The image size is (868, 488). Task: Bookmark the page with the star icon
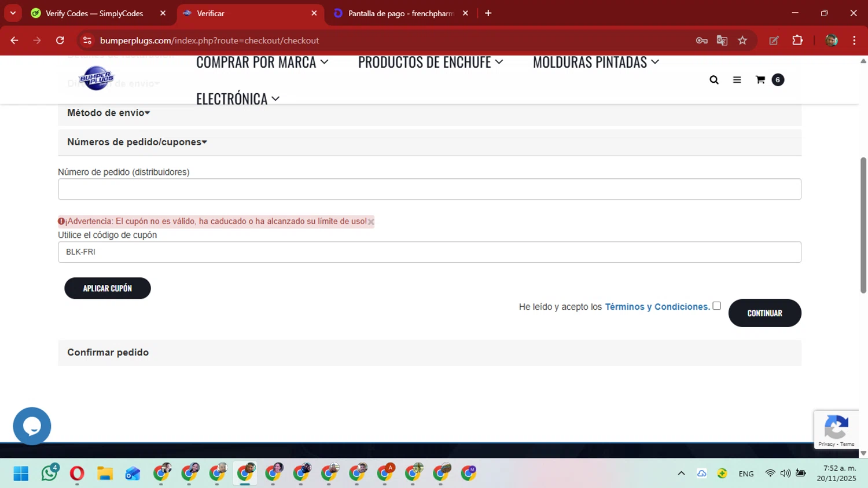click(x=742, y=41)
